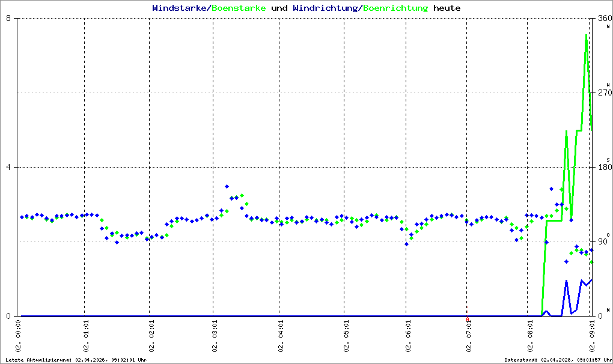Click the time label "02. 03:01"
The image size is (613, 364).
(x=215, y=336)
